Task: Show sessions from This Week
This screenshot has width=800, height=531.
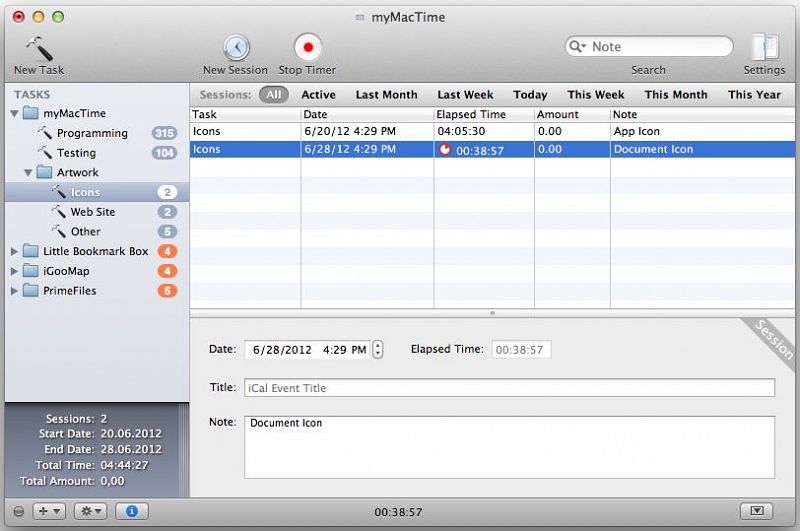Action: tap(595, 95)
